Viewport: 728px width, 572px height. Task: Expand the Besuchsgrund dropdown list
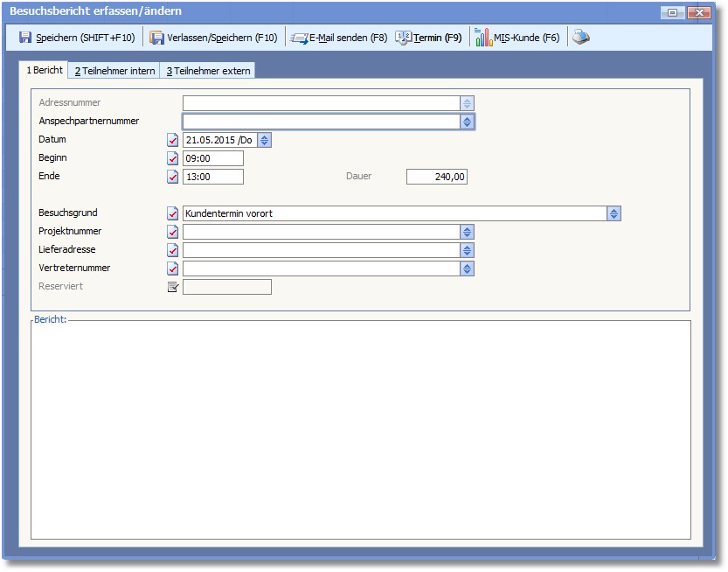click(x=614, y=213)
